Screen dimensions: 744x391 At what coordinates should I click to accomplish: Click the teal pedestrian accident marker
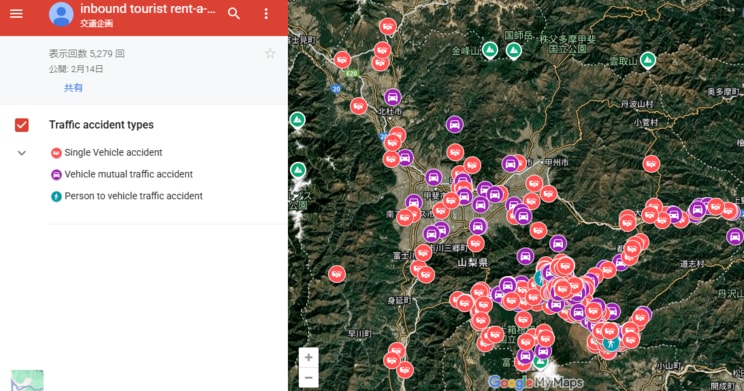[x=611, y=343]
